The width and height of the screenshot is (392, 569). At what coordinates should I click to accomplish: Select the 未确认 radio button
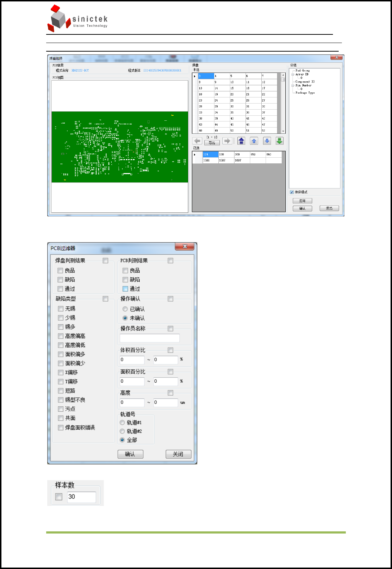pos(125,318)
